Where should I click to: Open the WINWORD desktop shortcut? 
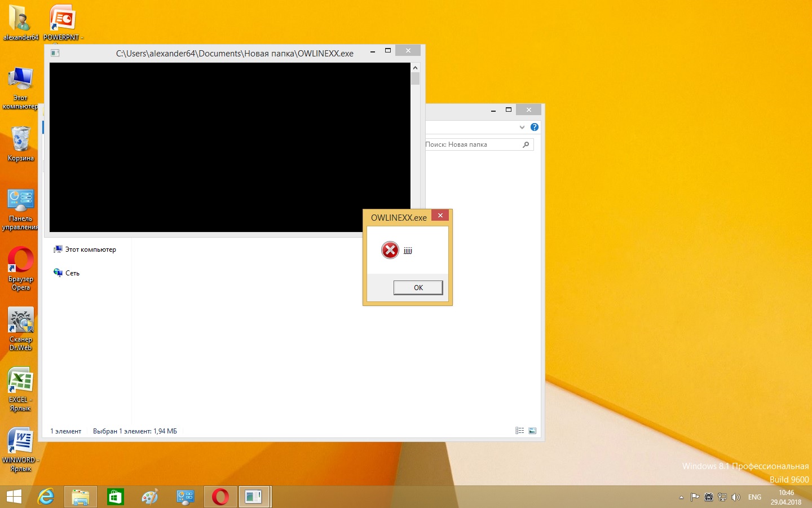click(21, 442)
